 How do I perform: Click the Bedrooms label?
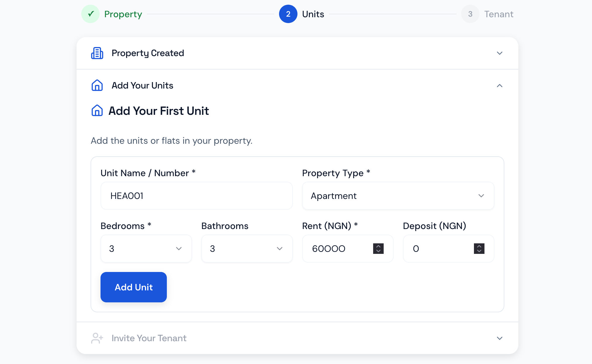126,226
